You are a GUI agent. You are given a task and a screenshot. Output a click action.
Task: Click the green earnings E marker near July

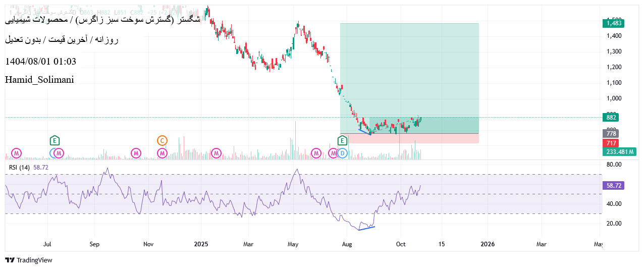55,140
